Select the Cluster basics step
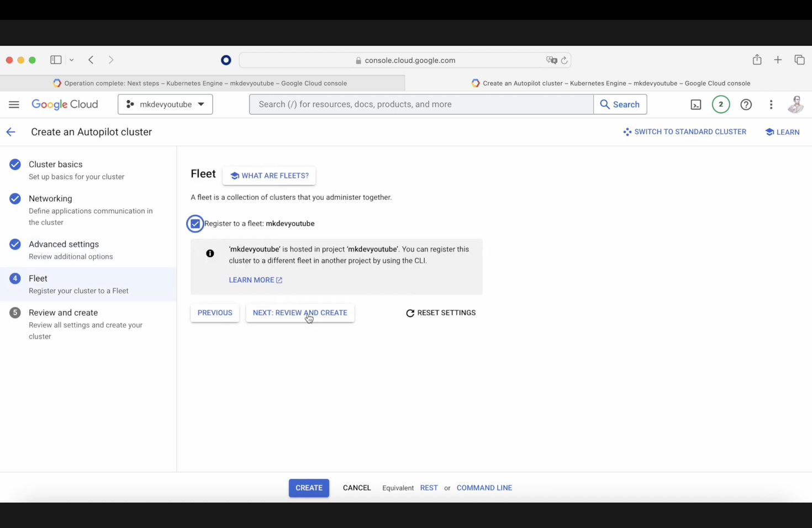Viewport: 812px width, 528px height. pyautogui.click(x=88, y=170)
